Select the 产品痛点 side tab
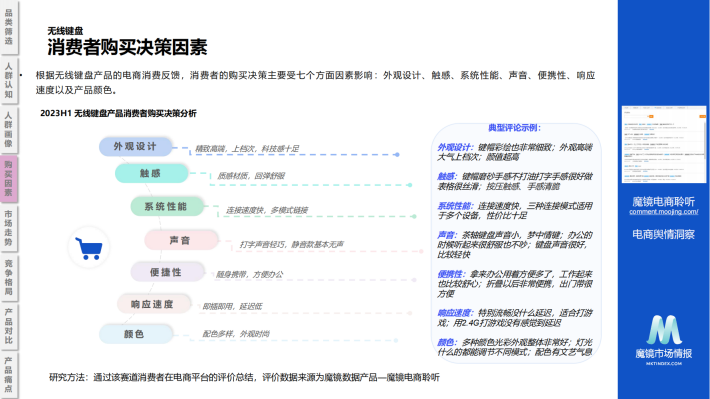 pyautogui.click(x=9, y=375)
